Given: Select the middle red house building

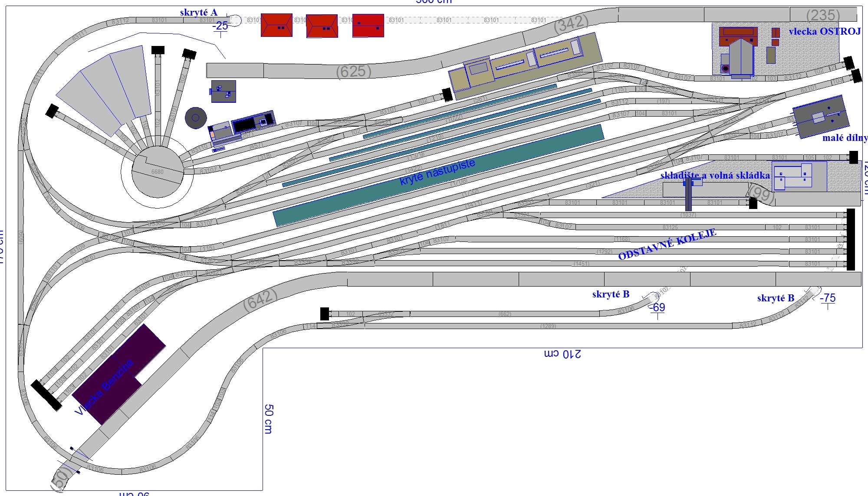Looking at the screenshot, I should (322, 26).
